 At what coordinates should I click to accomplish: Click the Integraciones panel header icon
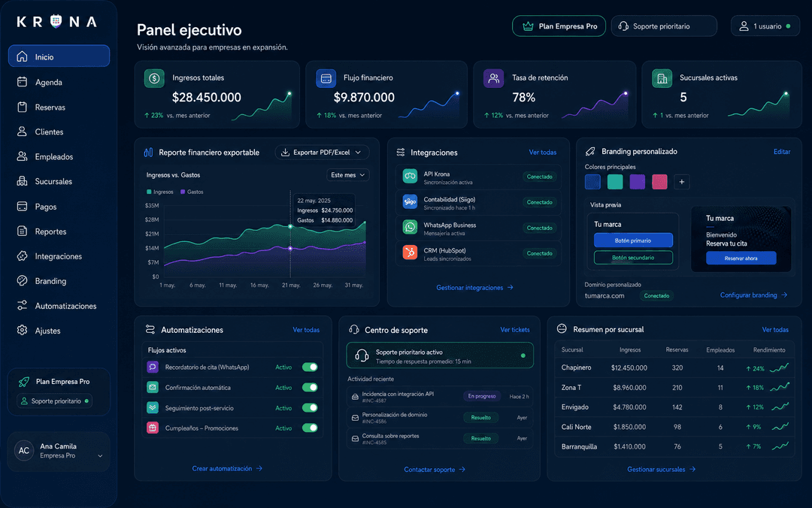pyautogui.click(x=401, y=153)
